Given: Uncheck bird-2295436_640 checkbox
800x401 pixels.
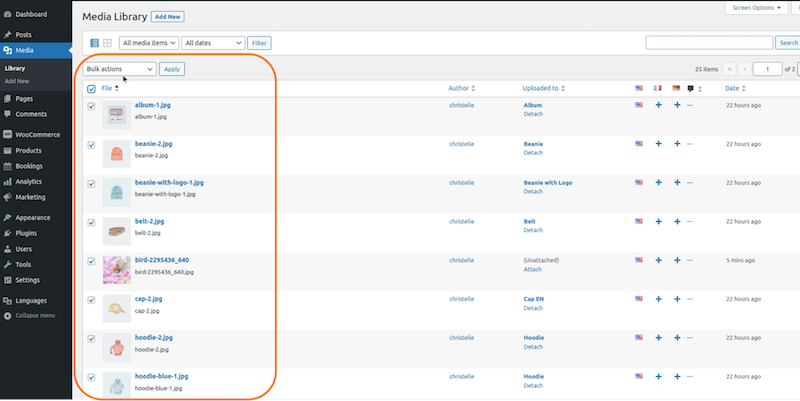Looking at the screenshot, I should [91, 261].
